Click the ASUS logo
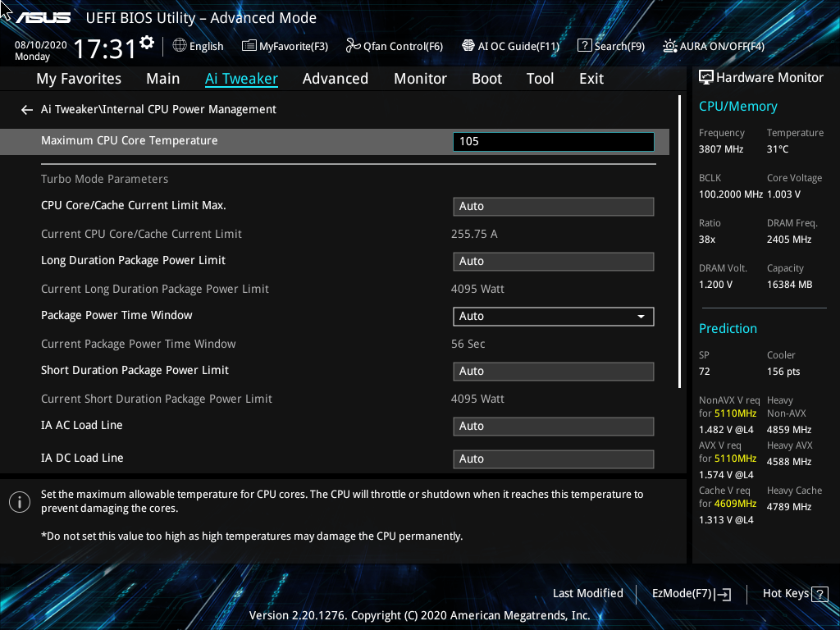 43,18
